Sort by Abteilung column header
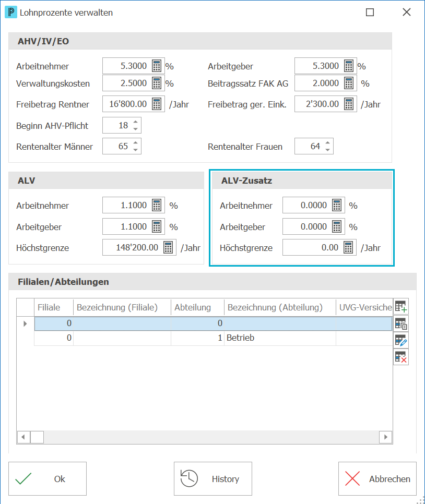Image resolution: width=425 pixels, height=504 pixels. [x=197, y=307]
